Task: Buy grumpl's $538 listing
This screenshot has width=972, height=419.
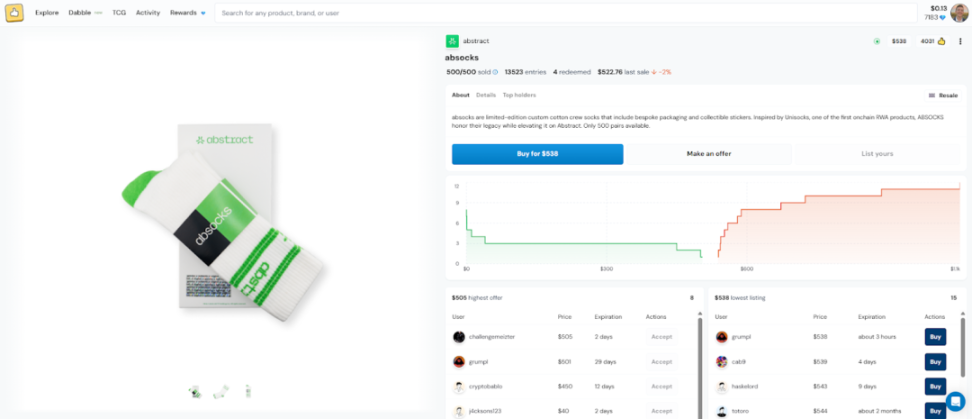Action: 935,337
